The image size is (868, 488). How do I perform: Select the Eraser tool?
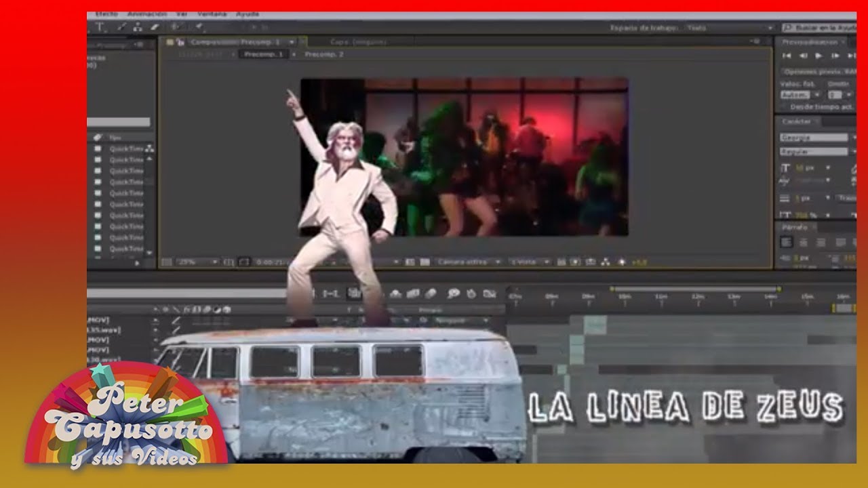click(155, 27)
